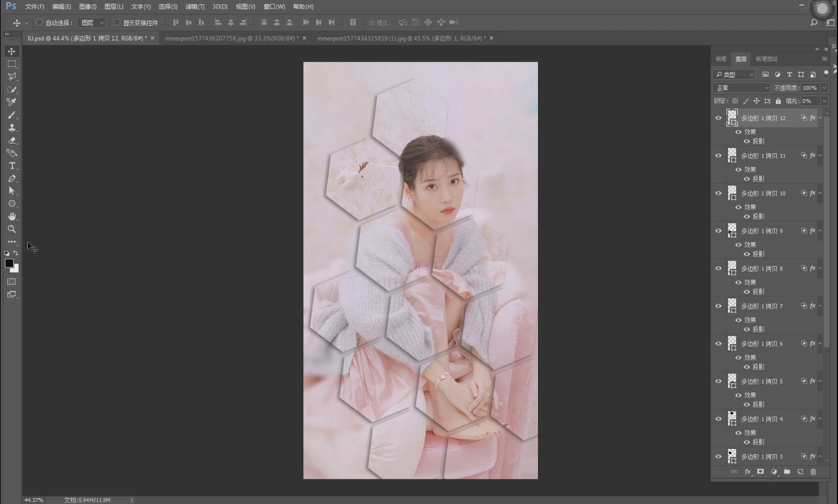The height and width of the screenshot is (504, 838).
Task: Hide layer 多边形 1 拷贝 12
Action: point(719,118)
